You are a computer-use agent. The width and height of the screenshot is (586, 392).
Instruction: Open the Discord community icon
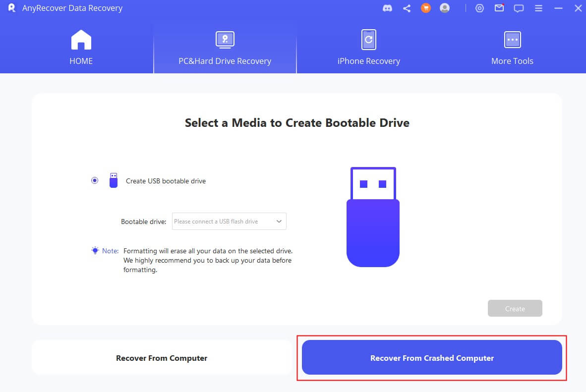pos(388,8)
